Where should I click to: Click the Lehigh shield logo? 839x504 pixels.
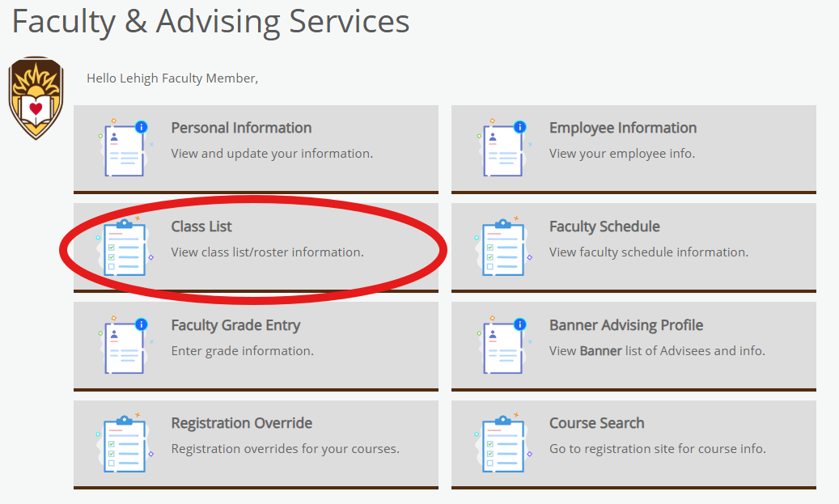coord(36,98)
